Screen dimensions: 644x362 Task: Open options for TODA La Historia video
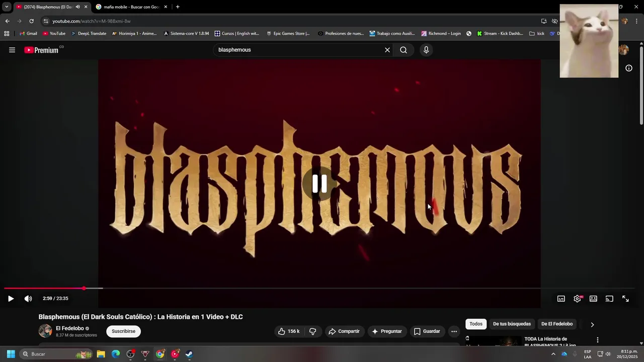click(598, 340)
